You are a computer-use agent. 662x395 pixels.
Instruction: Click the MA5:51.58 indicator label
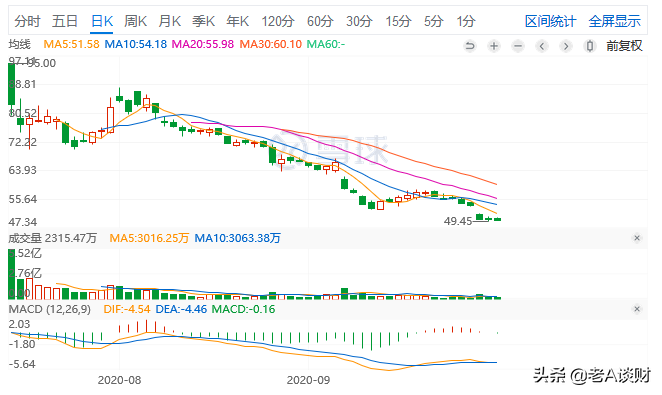tap(71, 44)
